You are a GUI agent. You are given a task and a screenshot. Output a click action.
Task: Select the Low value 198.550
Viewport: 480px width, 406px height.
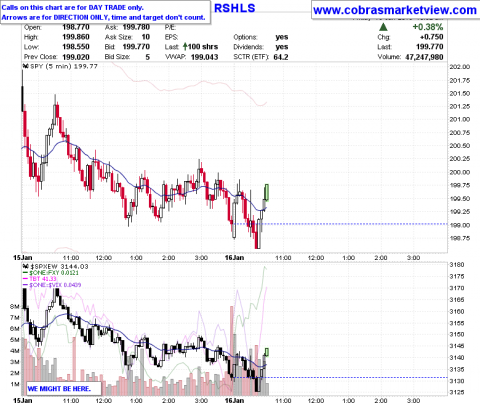coord(76,47)
